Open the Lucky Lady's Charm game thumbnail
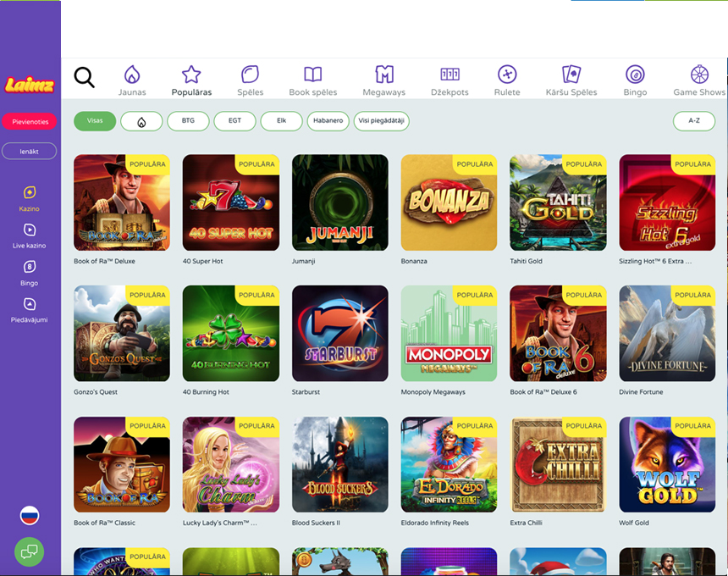 231,464
